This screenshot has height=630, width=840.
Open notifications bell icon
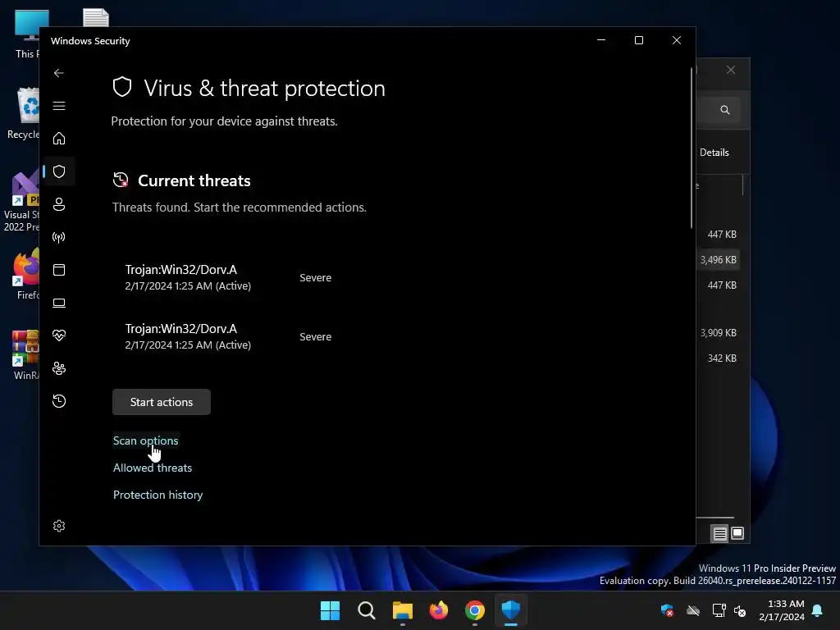(x=818, y=610)
